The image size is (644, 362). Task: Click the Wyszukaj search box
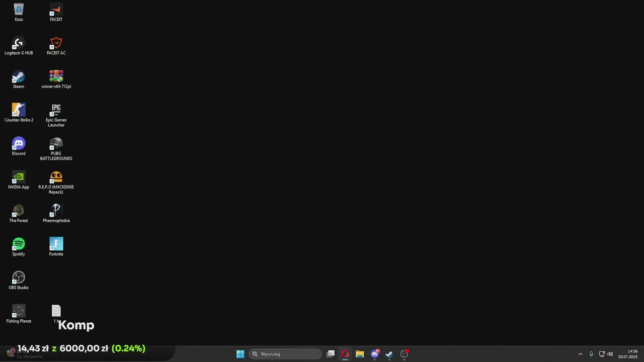[x=285, y=354]
